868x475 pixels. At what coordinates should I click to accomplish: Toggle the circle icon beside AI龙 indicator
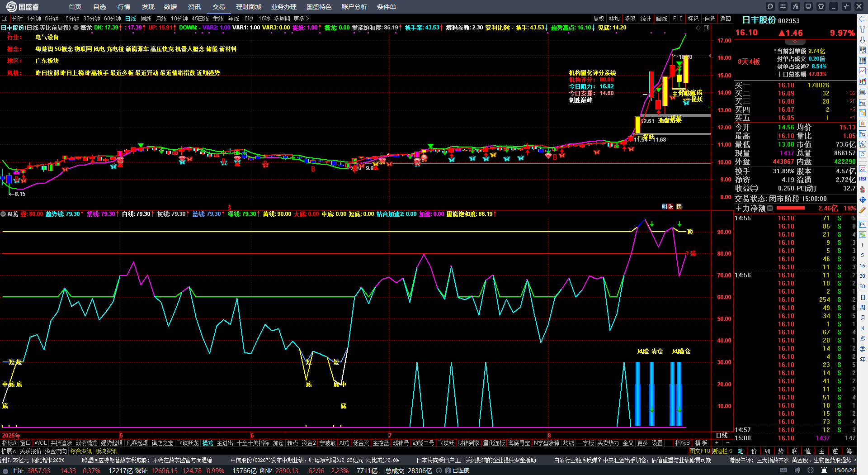click(x=3, y=214)
